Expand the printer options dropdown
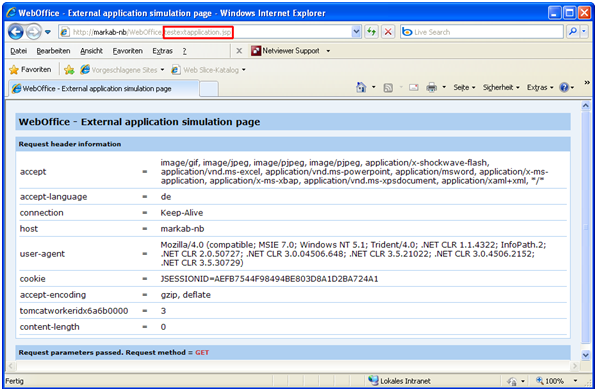Viewport: 597px width, 389px height. point(444,88)
